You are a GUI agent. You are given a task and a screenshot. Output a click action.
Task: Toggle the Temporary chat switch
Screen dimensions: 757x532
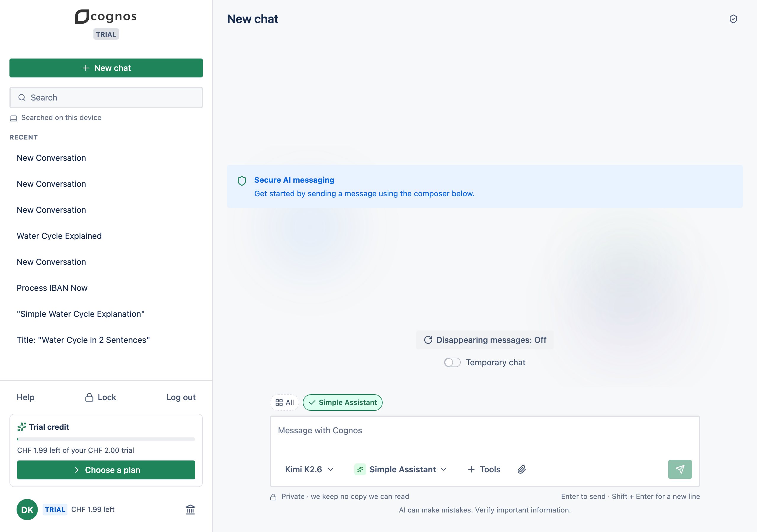click(452, 362)
